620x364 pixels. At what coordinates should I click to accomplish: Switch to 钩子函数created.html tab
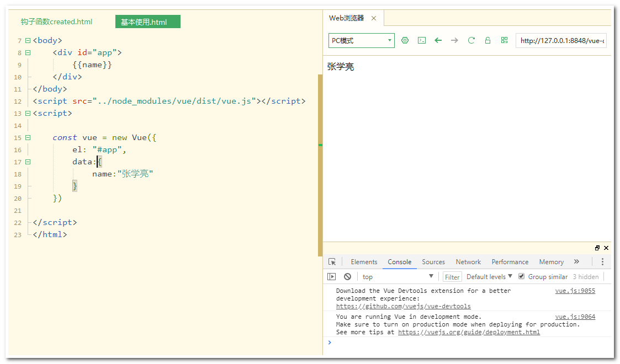(56, 22)
